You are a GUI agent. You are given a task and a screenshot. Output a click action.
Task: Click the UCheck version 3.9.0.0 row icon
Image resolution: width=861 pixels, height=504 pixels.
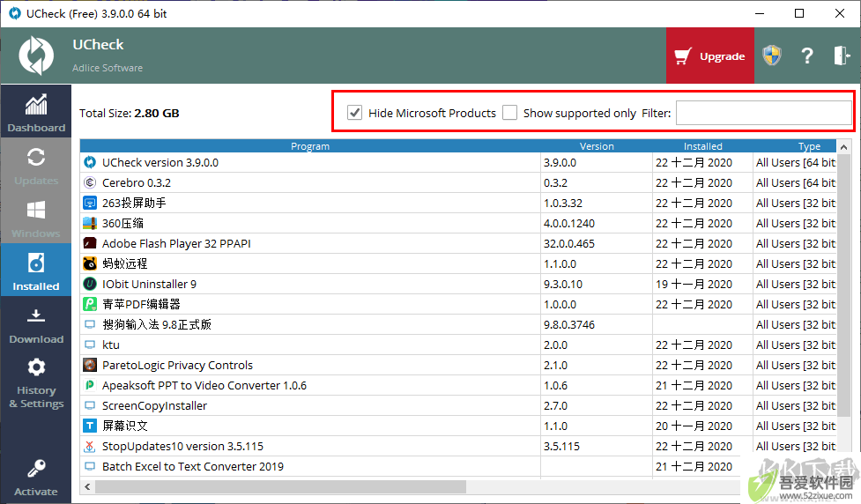(x=90, y=162)
